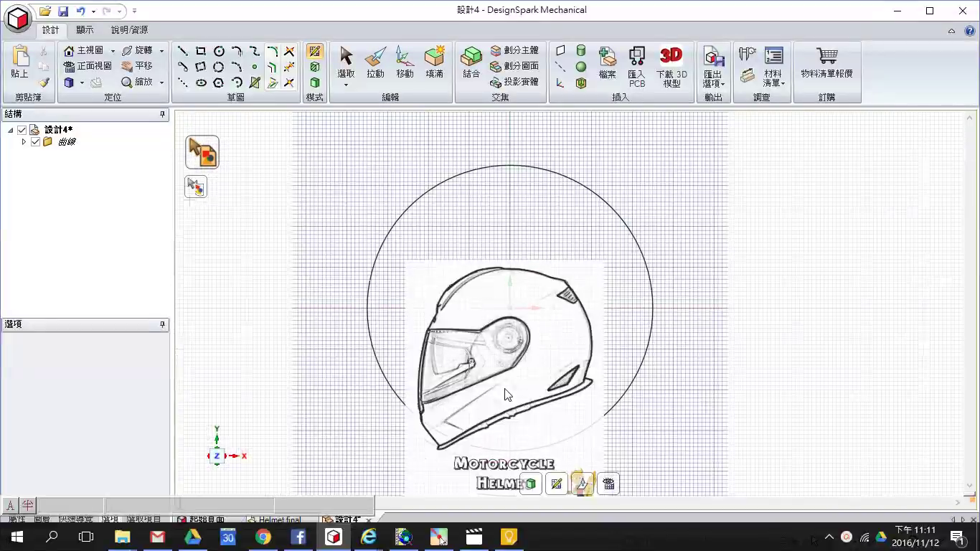This screenshot has width=980, height=551.
Task: Open the 旋轉 dropdown arrow
Action: [x=161, y=51]
